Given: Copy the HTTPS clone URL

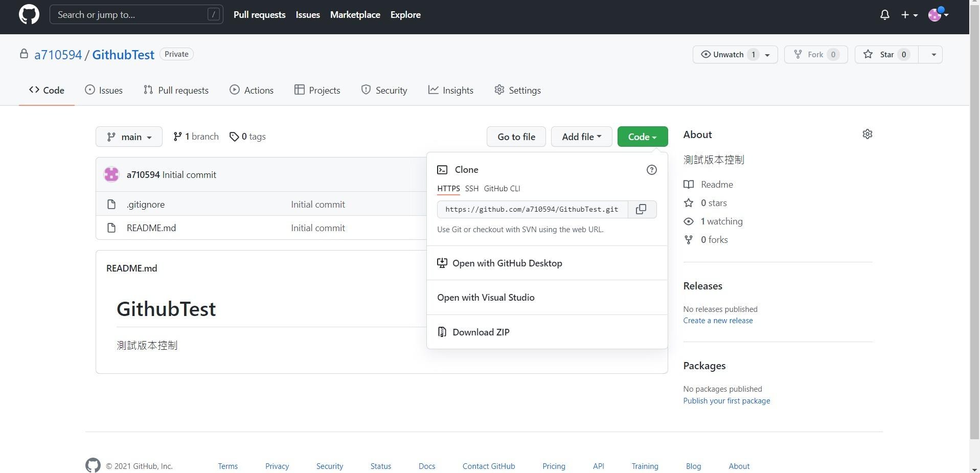Looking at the screenshot, I should click(x=641, y=209).
